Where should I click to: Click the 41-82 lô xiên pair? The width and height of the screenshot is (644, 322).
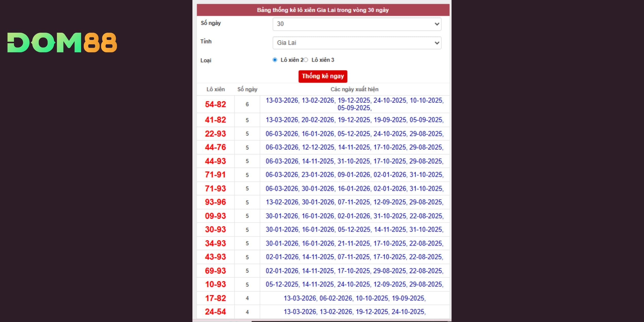click(x=215, y=120)
